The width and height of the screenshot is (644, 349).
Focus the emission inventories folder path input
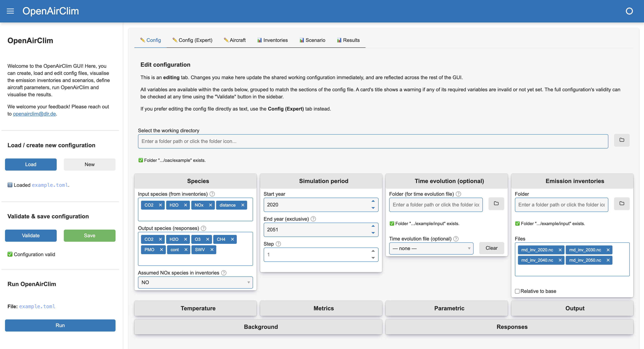561,205
